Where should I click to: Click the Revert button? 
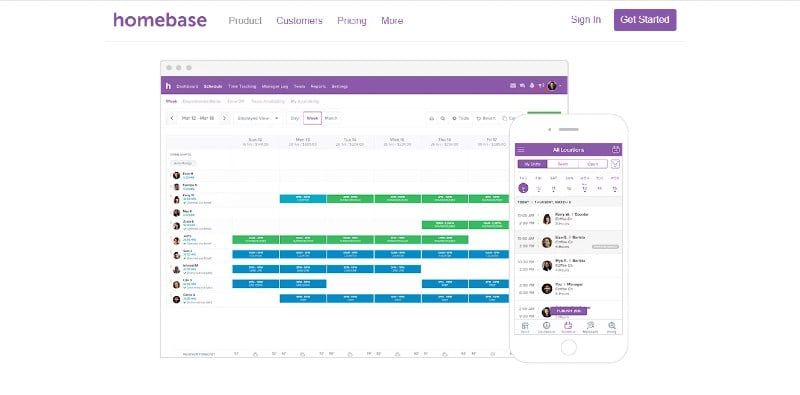(486, 118)
